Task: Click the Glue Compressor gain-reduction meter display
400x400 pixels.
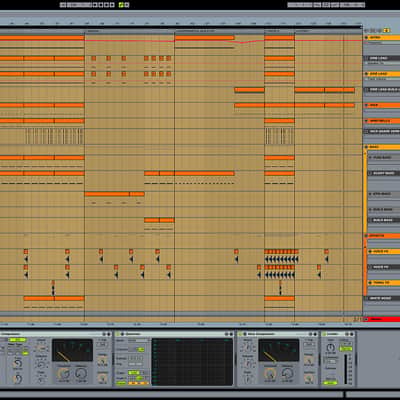Action: (278, 351)
